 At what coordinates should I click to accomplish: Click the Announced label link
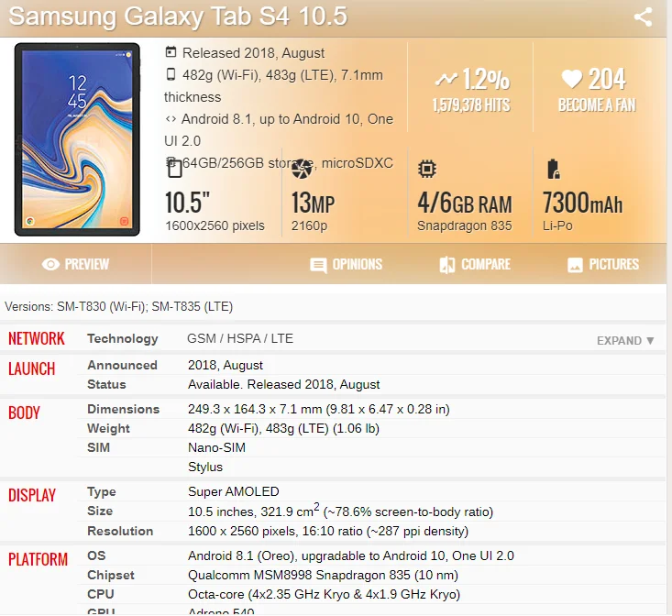point(122,365)
